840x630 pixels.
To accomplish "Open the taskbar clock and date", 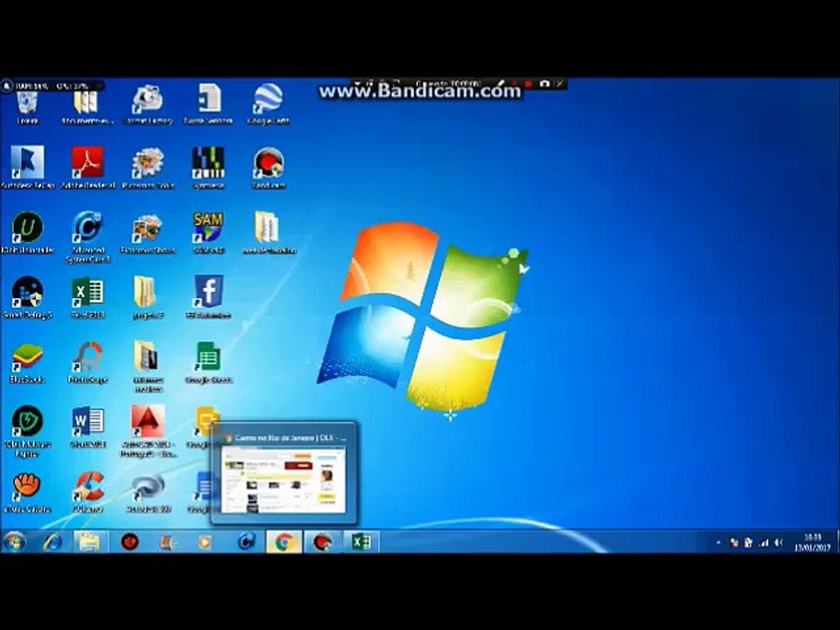I will [812, 542].
